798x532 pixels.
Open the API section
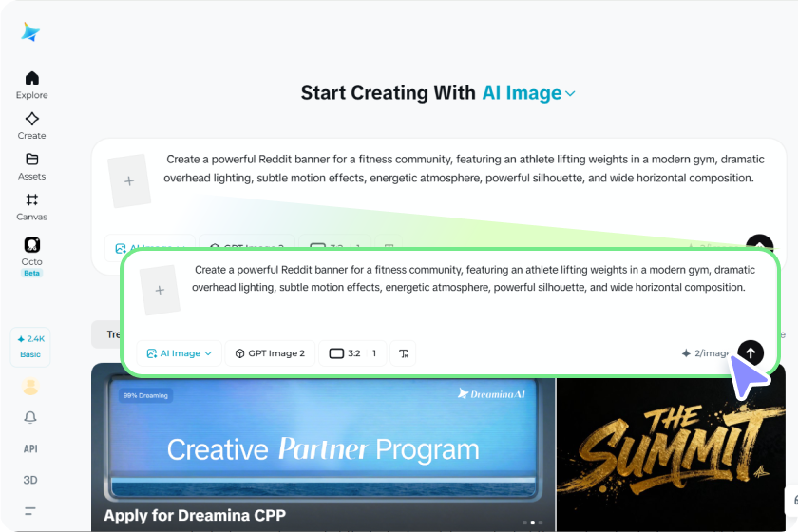click(30, 448)
